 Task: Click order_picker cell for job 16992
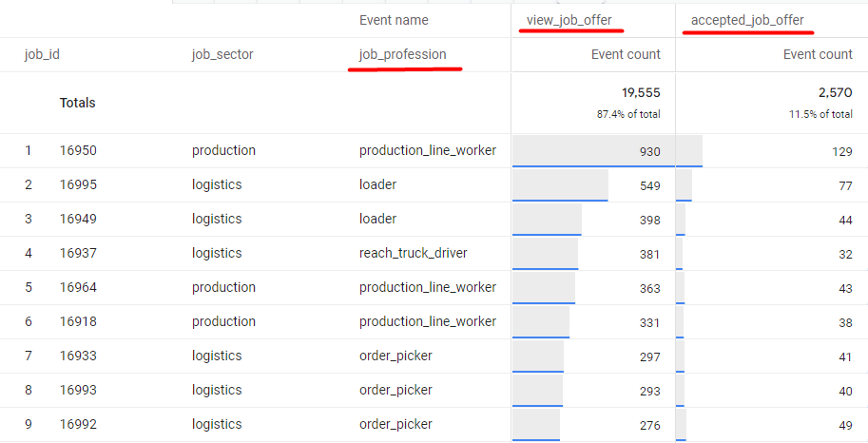tap(395, 425)
